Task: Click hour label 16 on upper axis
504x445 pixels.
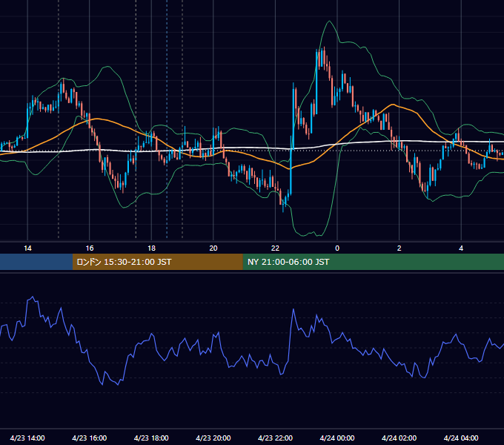Action: [90, 248]
